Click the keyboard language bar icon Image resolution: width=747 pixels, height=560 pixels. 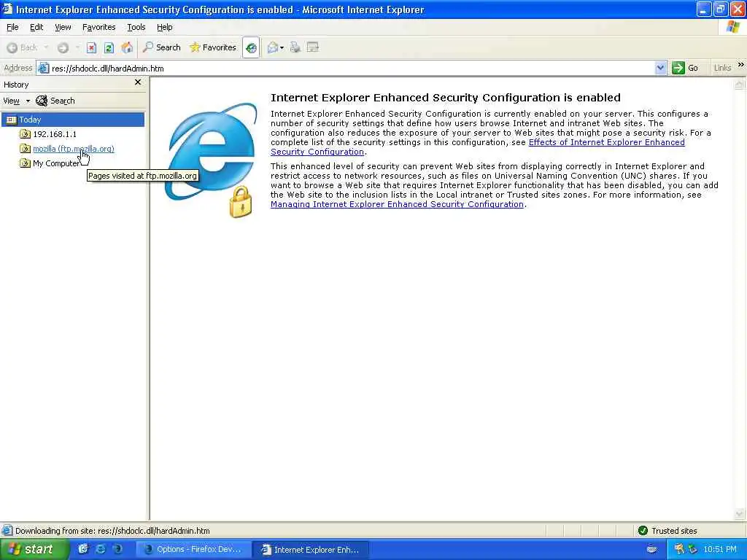(x=651, y=549)
